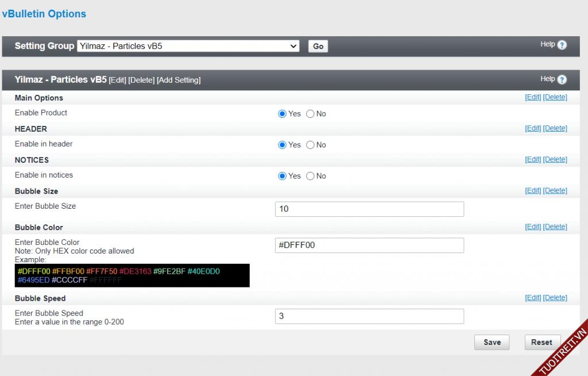The height and width of the screenshot is (376, 588).
Task: Choose Yes for Enable Product
Action: pyautogui.click(x=282, y=114)
